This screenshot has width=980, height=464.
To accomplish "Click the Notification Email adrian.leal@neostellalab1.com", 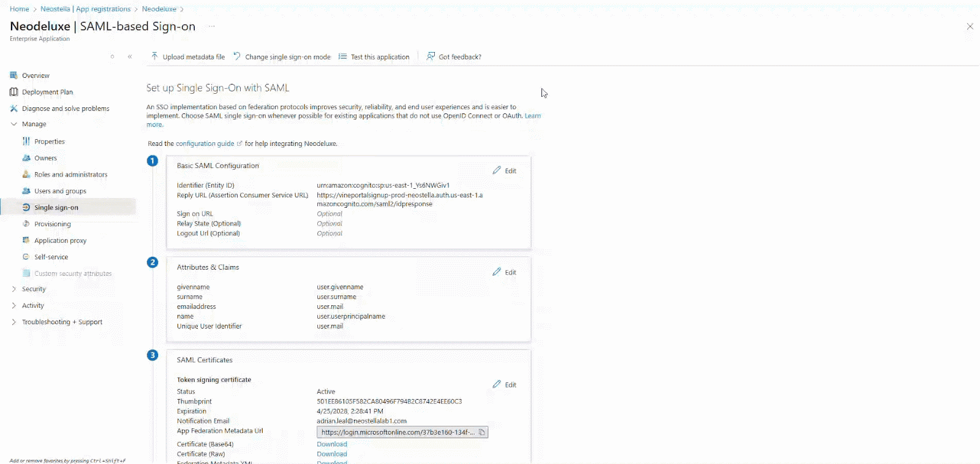I will click(x=362, y=421).
